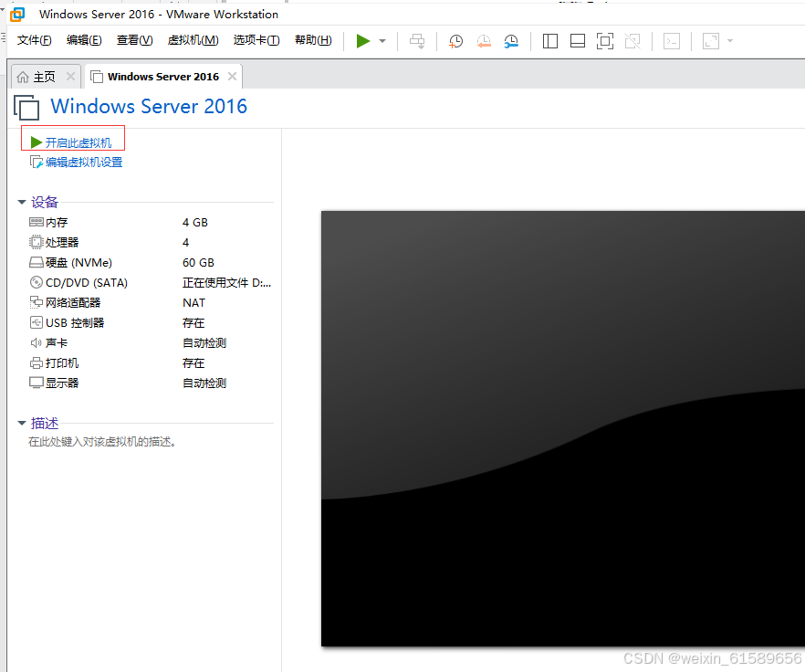
Task: Click the disc icon next to CD/DVD
Action: (36, 282)
